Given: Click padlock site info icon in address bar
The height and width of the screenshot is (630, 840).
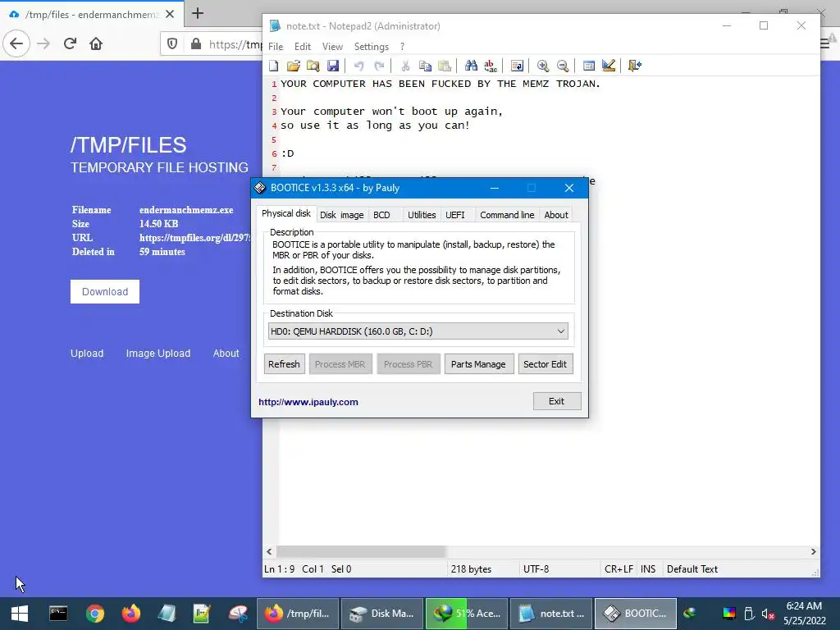Looking at the screenshot, I should click(x=196, y=43).
